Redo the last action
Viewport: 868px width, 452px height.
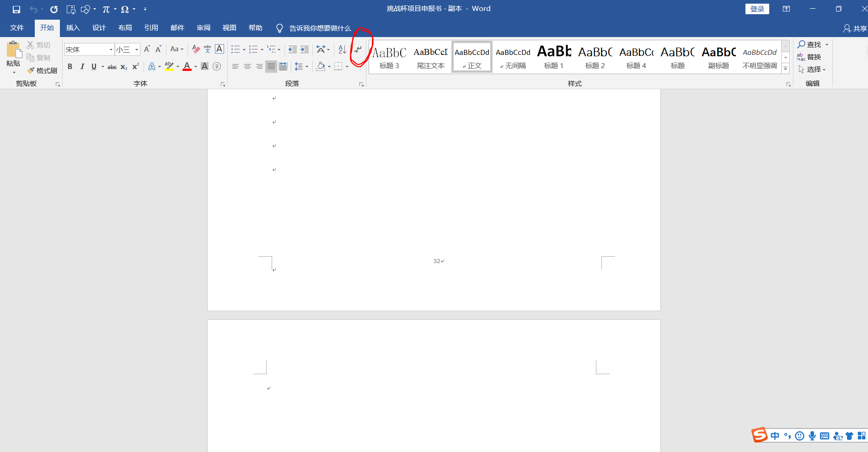pyautogui.click(x=54, y=9)
